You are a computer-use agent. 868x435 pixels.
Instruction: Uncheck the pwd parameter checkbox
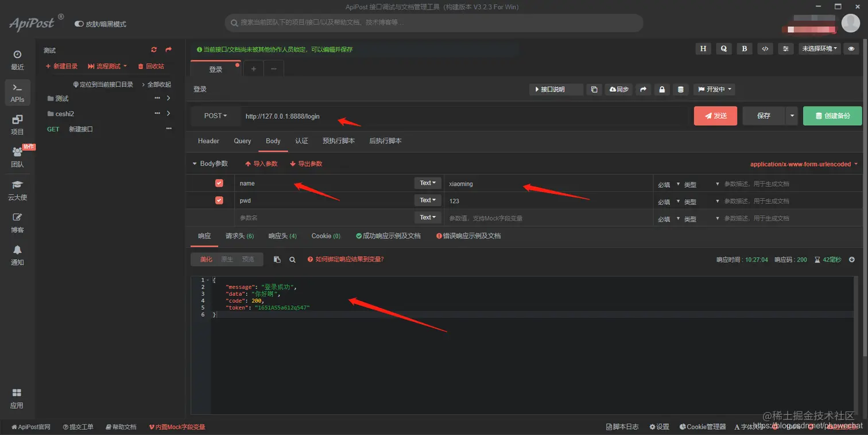[x=219, y=200]
